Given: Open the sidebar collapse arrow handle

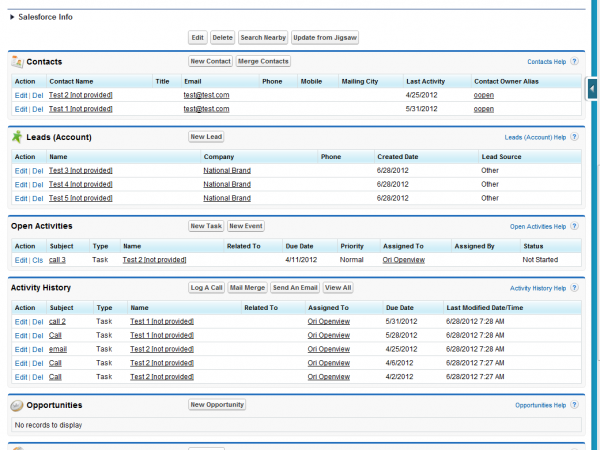Looking at the screenshot, I should point(592,89).
